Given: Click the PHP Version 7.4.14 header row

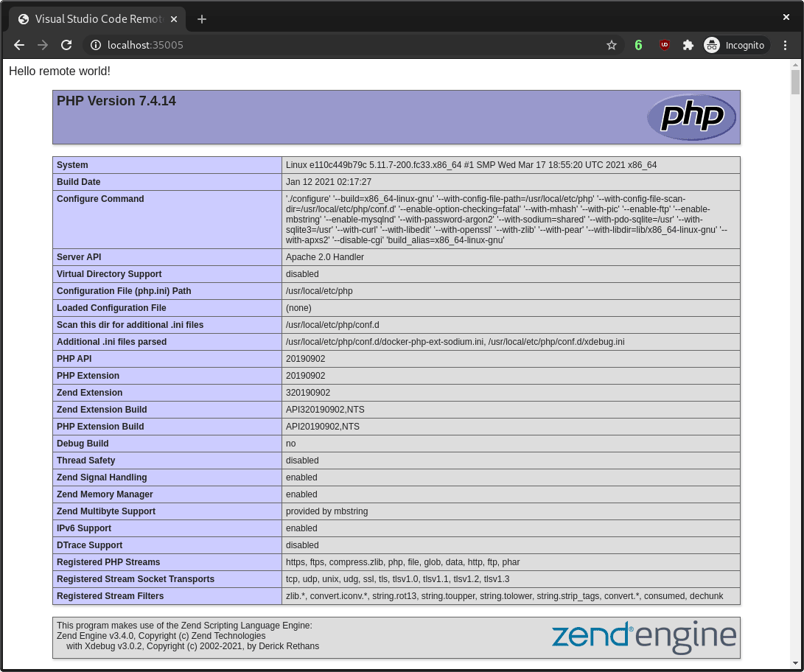Looking at the screenshot, I should tap(116, 101).
